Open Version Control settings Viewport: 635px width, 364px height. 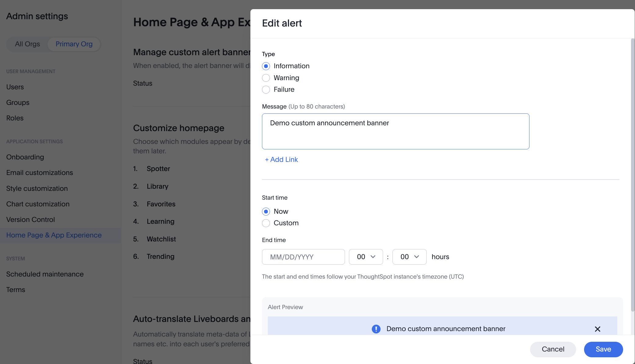tap(30, 219)
